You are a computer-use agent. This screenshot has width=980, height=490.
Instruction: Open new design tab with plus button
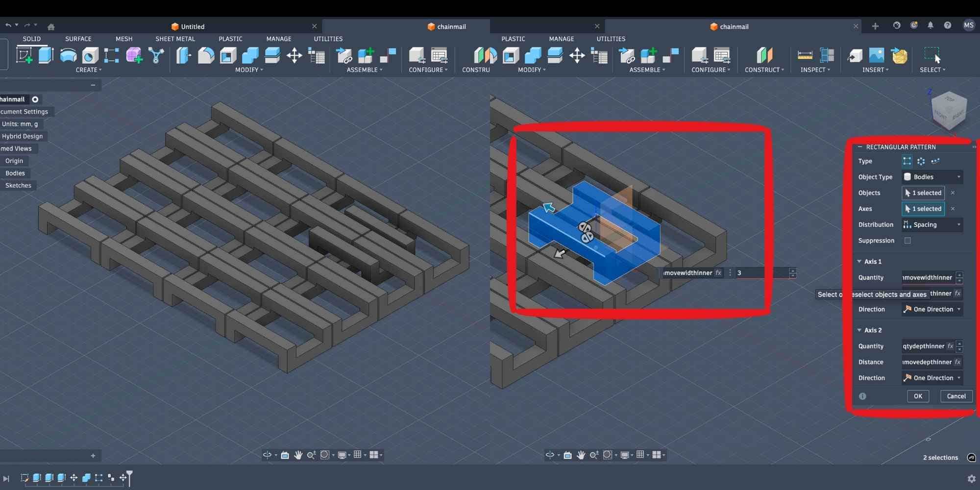tap(875, 26)
